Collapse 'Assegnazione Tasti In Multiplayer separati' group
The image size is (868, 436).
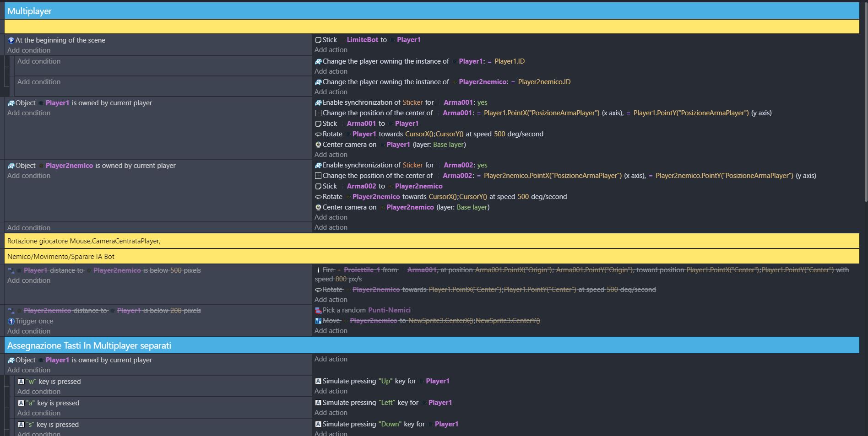[89, 345]
